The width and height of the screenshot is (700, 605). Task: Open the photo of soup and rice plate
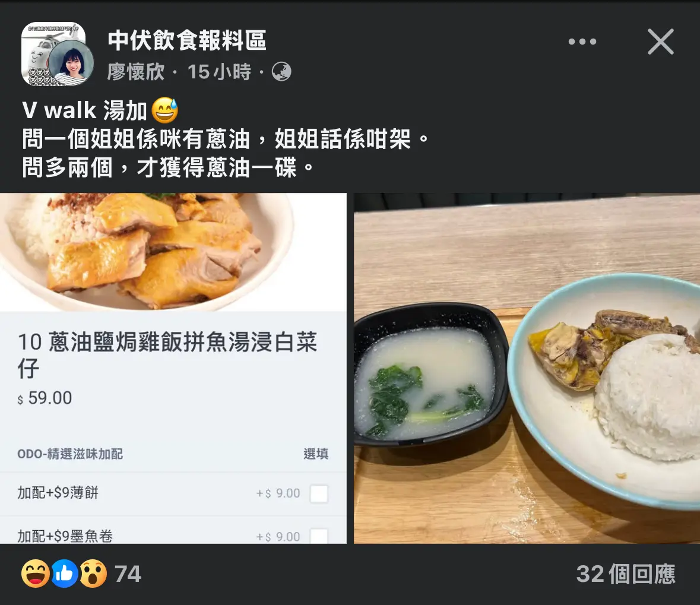527,368
